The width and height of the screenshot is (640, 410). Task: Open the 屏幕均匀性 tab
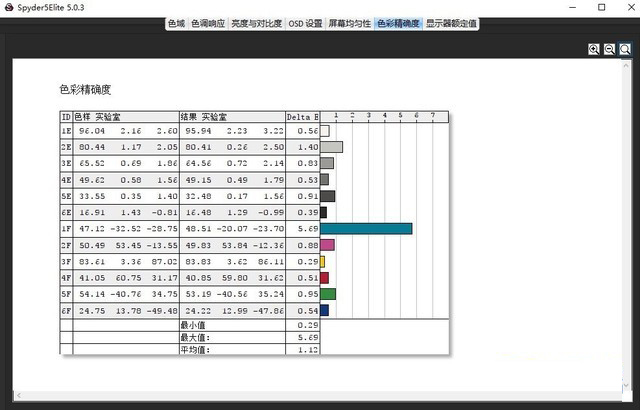(x=350, y=24)
